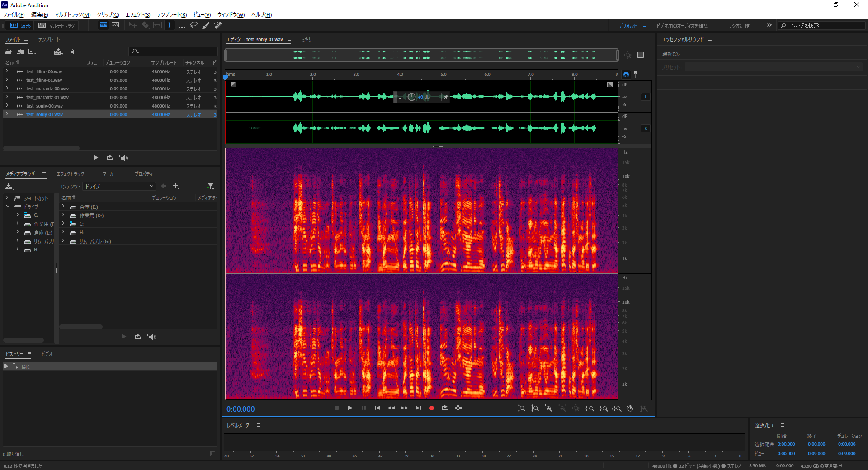Expand the 倉庫 (E:) drive in contents list
Viewport: 868px width, 470px height.
[63, 207]
